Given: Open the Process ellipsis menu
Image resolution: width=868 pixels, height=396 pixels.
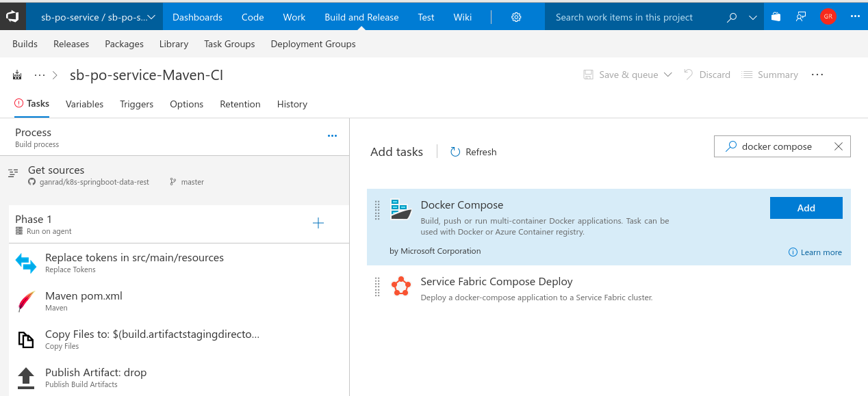Looking at the screenshot, I should pyautogui.click(x=332, y=136).
